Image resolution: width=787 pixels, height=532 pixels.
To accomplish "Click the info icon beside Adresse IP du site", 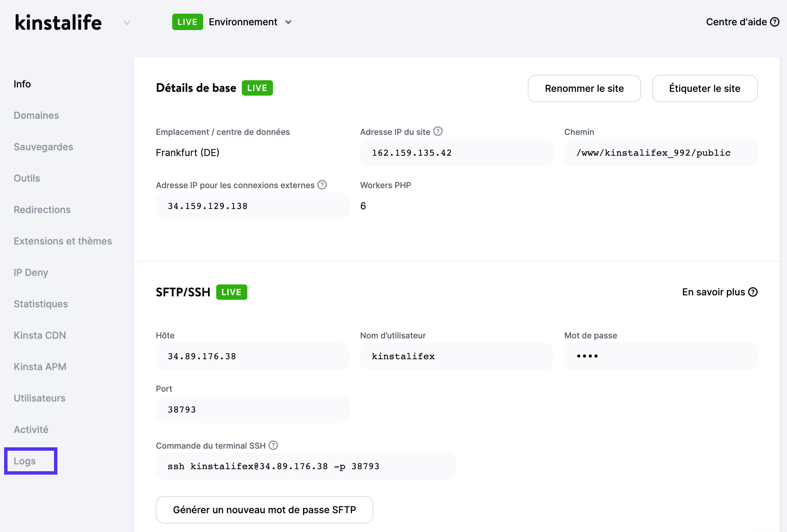I will point(438,131).
